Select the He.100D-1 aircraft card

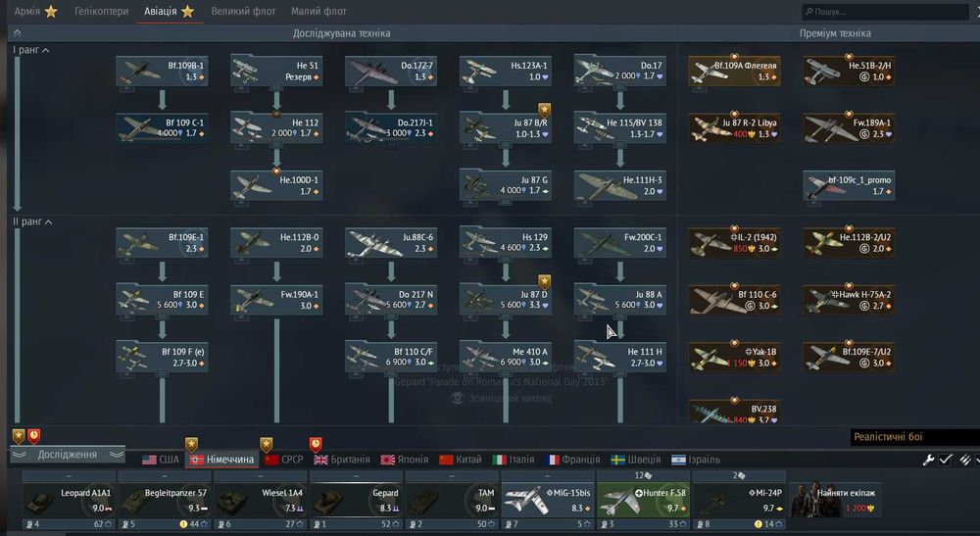pos(276,185)
